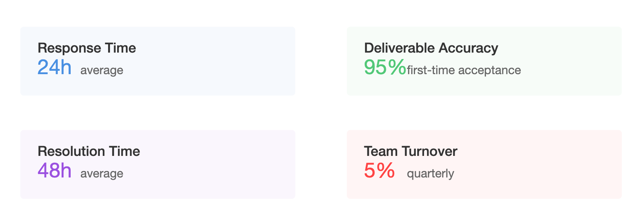The image size is (644, 224).
Task: Click the first-time acceptance label
Action: coord(464,70)
